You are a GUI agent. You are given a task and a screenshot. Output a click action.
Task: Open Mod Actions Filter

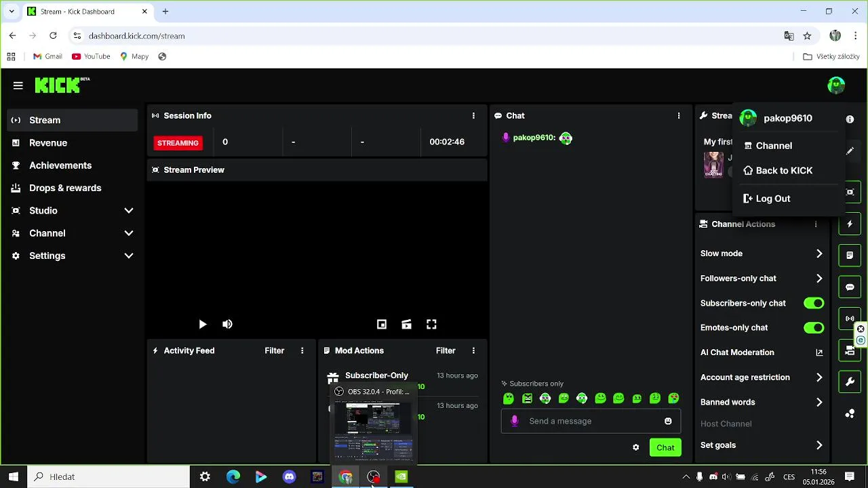446,350
